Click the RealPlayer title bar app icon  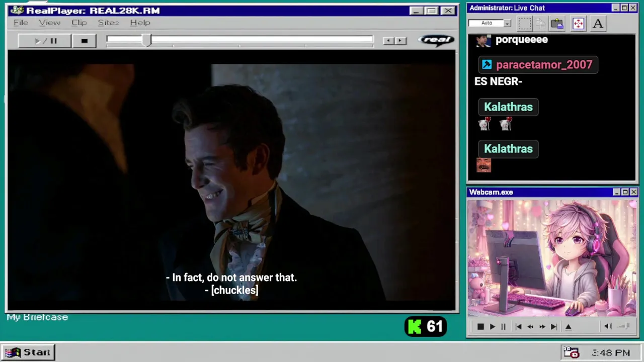point(17,11)
